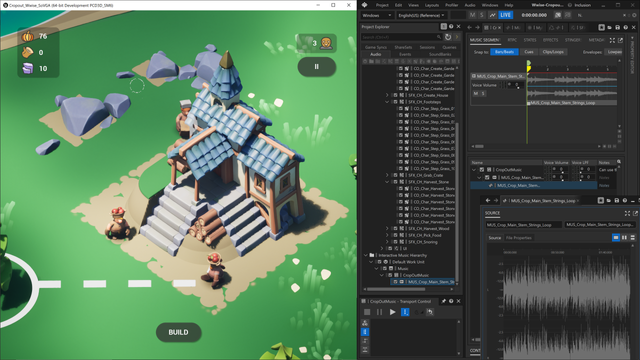Select the Clips/Loops snap button

[553, 52]
